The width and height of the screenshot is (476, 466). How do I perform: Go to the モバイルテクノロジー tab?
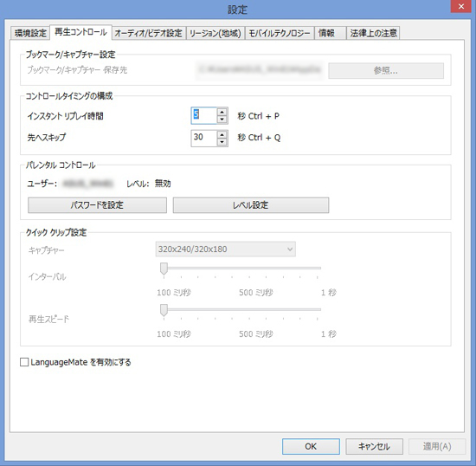click(x=280, y=33)
